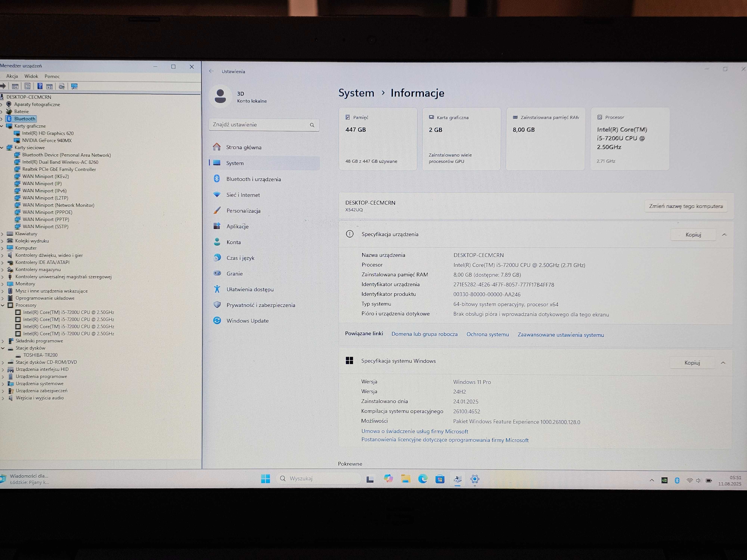Click Zmień nazwę tego komputera button

tap(686, 206)
